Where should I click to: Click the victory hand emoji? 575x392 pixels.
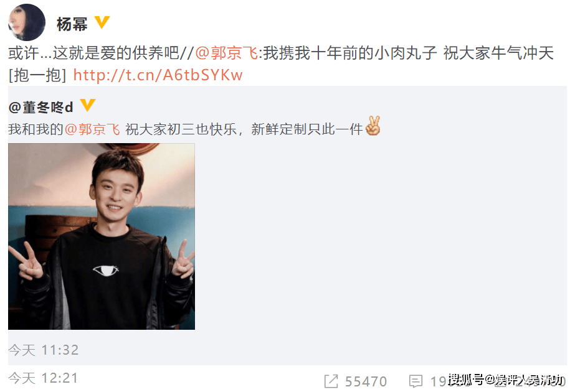373,126
